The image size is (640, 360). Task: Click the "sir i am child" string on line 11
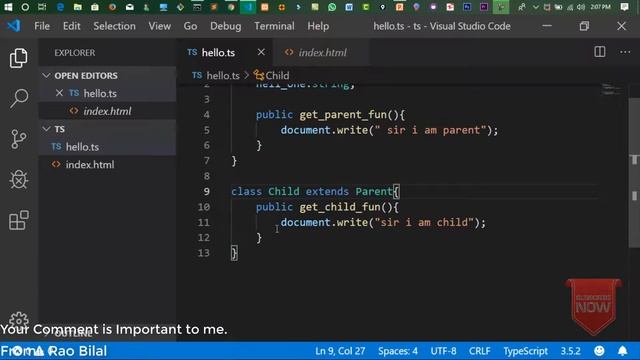(x=424, y=222)
